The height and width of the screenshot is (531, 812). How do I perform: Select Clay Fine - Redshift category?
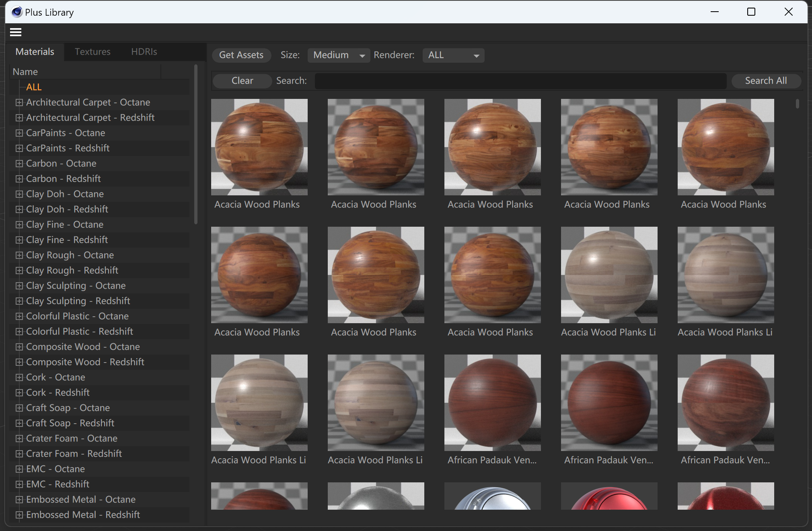67,240
